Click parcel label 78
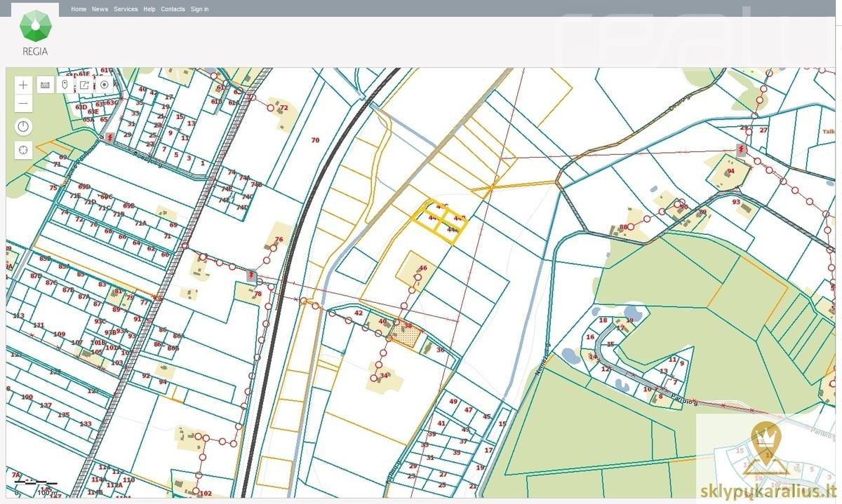The height and width of the screenshot is (504, 842). pyautogui.click(x=258, y=294)
